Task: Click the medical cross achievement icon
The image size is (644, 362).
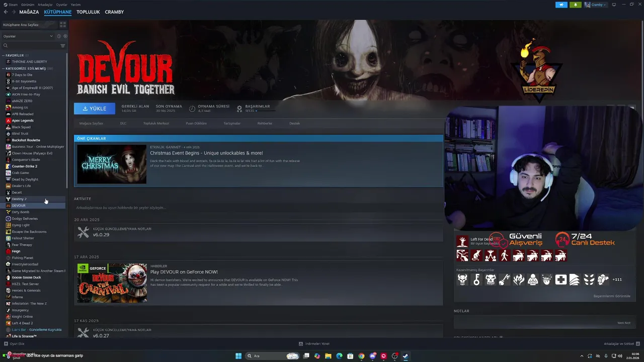Action: point(561,280)
